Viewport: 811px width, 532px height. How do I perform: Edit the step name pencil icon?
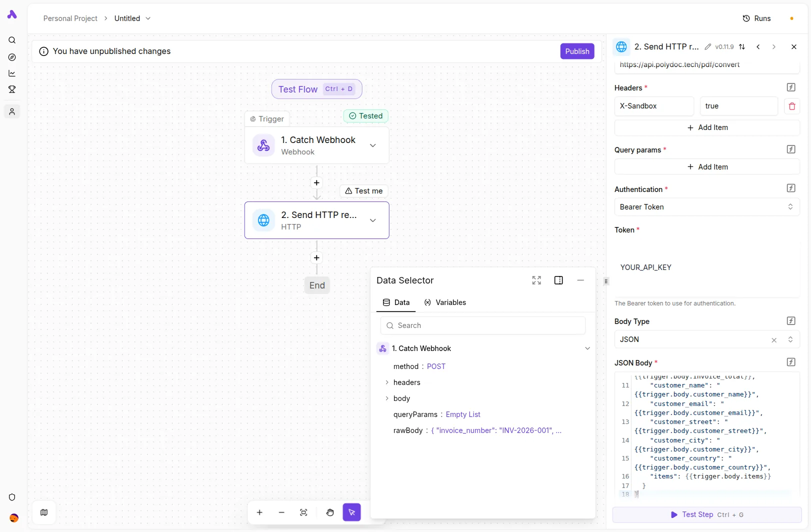pyautogui.click(x=707, y=47)
